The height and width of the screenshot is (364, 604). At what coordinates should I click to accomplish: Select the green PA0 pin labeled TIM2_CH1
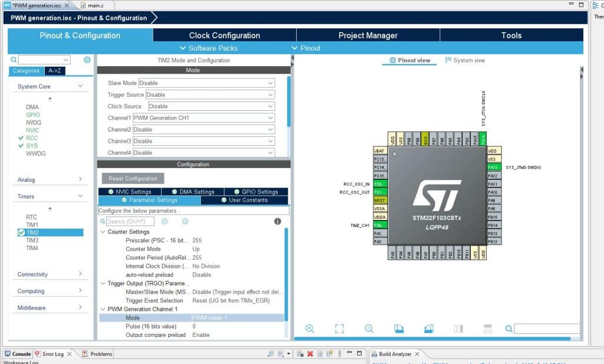pyautogui.click(x=379, y=225)
